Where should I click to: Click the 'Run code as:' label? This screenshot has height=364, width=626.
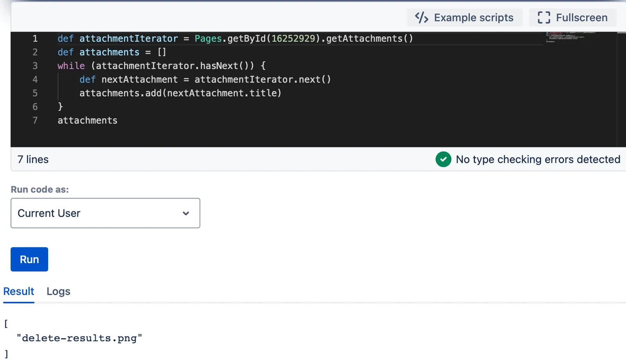[x=40, y=189]
